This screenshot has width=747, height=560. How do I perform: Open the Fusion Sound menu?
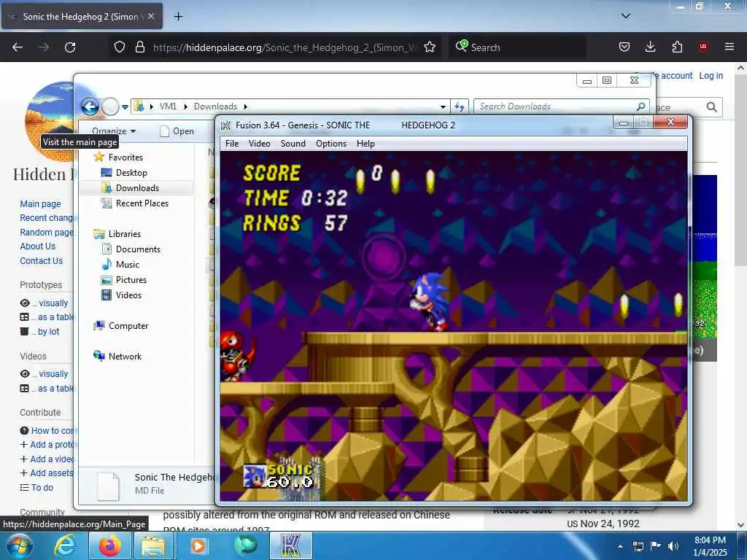(293, 144)
